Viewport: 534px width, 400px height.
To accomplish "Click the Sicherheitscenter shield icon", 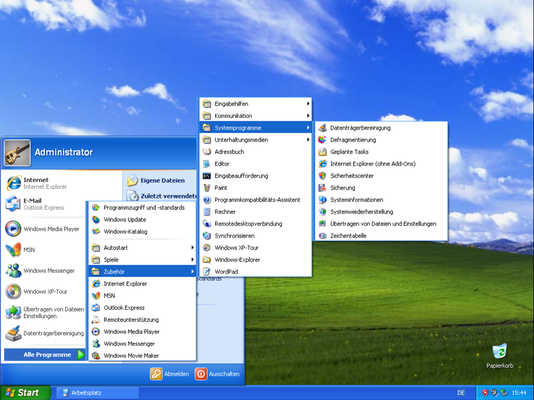I will pyautogui.click(x=322, y=176).
